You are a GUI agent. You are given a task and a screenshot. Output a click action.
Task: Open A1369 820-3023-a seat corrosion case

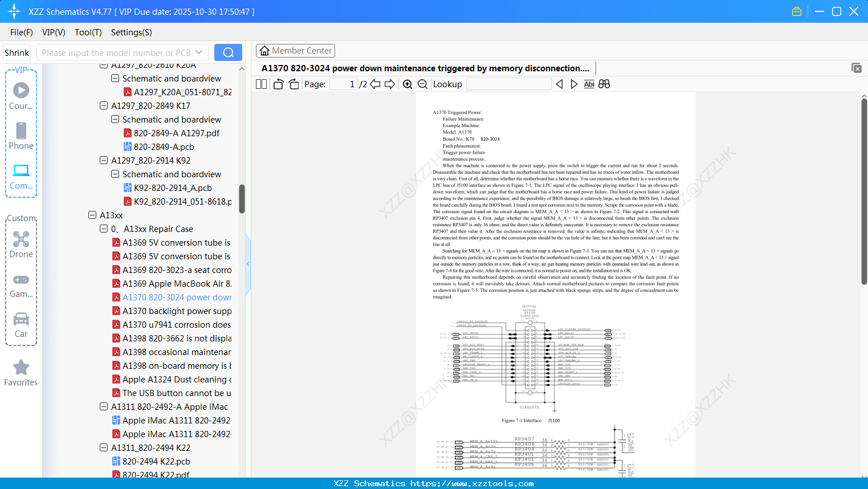(x=172, y=270)
